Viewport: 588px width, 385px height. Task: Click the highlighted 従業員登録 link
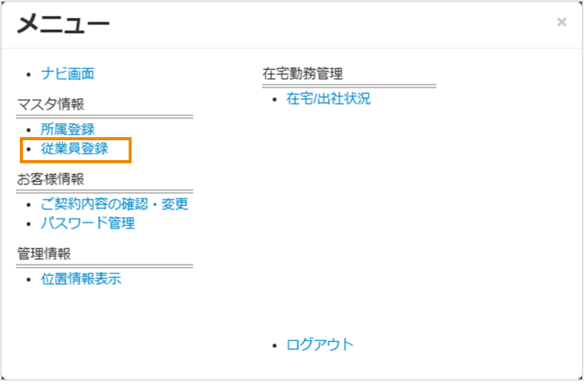point(74,150)
